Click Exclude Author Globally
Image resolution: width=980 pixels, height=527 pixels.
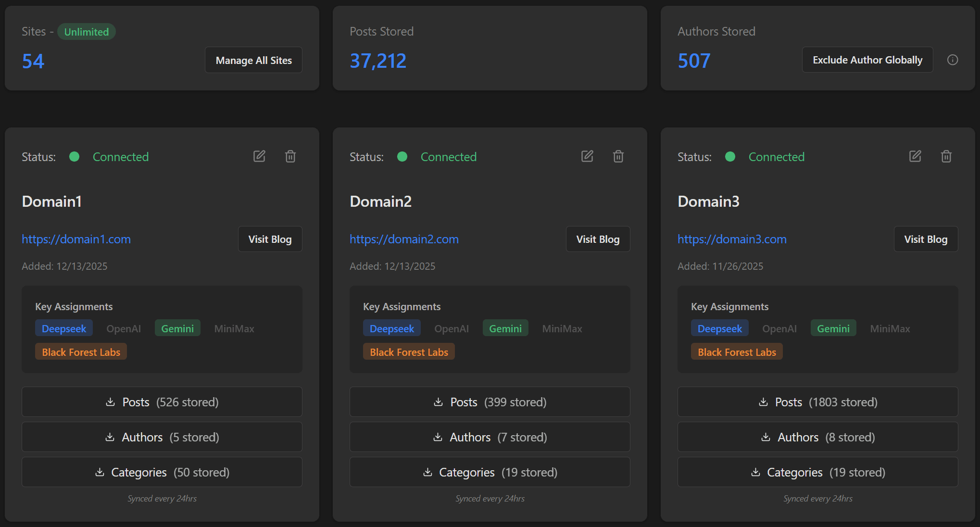click(x=867, y=59)
